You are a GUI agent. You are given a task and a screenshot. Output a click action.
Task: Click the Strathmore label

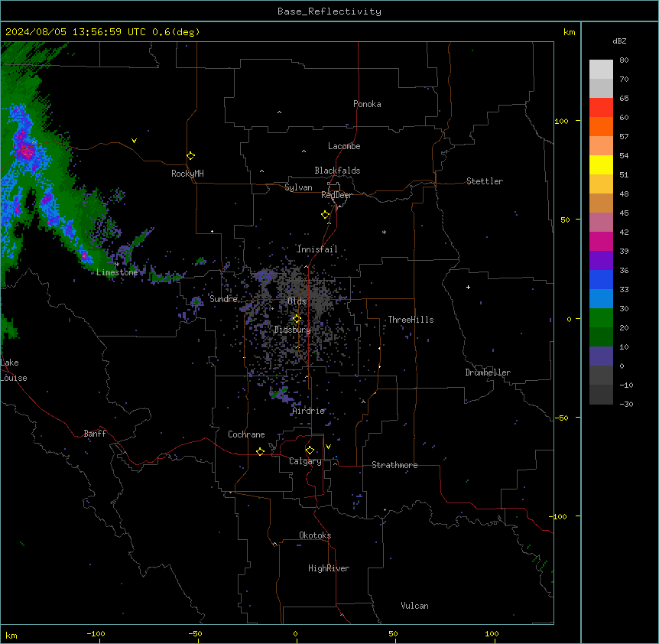click(394, 465)
